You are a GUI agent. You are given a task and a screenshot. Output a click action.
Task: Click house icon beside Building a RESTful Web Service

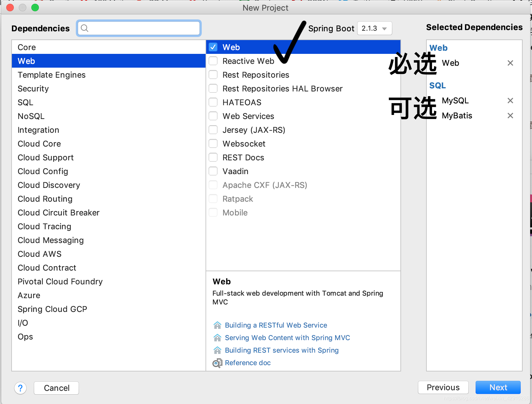(x=217, y=325)
